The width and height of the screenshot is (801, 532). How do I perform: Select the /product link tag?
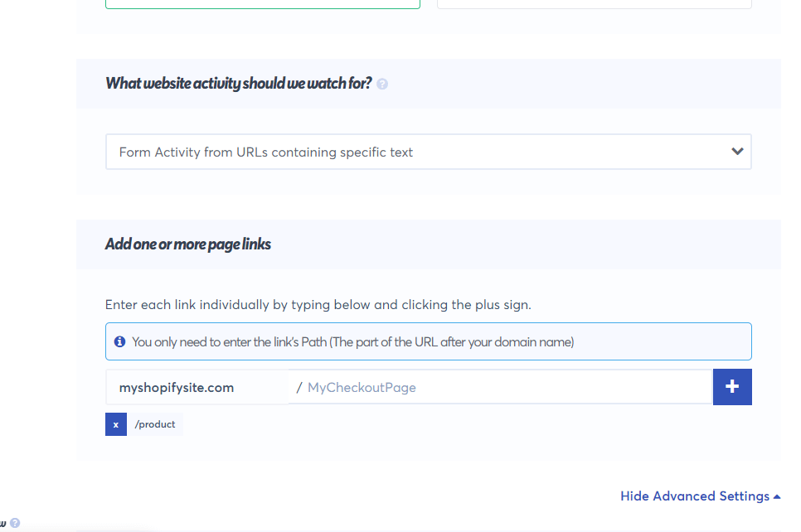(155, 424)
